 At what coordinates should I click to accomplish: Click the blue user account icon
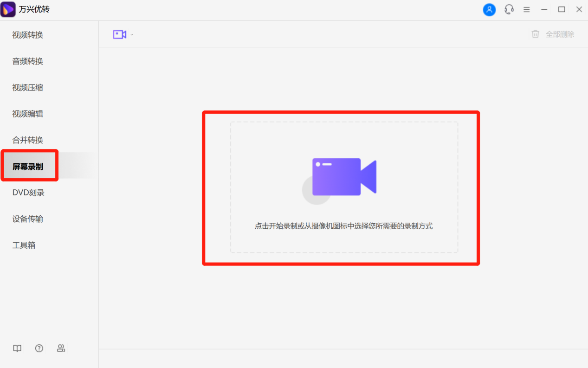pos(489,9)
